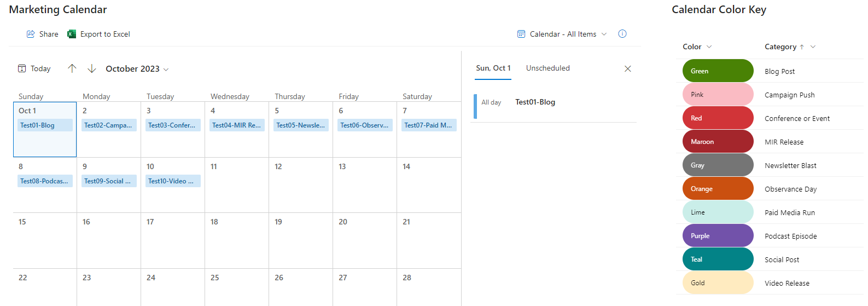Open the Test08-Podcast event

tap(44, 181)
